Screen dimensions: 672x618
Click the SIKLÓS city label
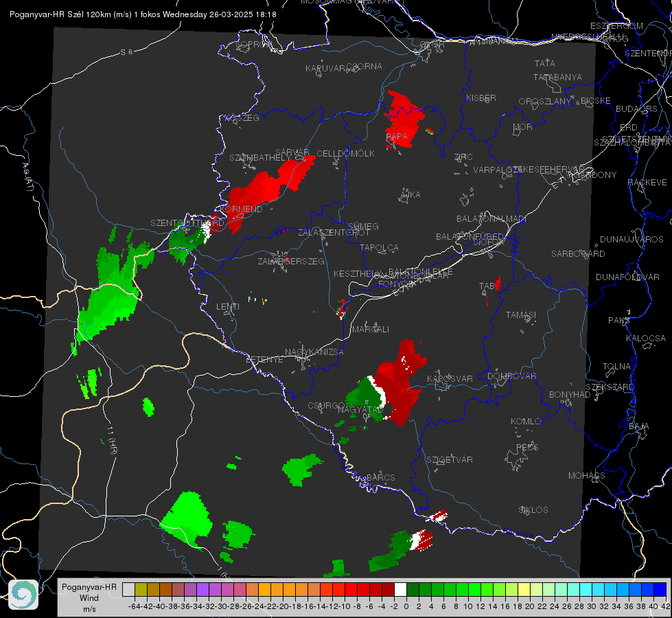[x=533, y=510]
